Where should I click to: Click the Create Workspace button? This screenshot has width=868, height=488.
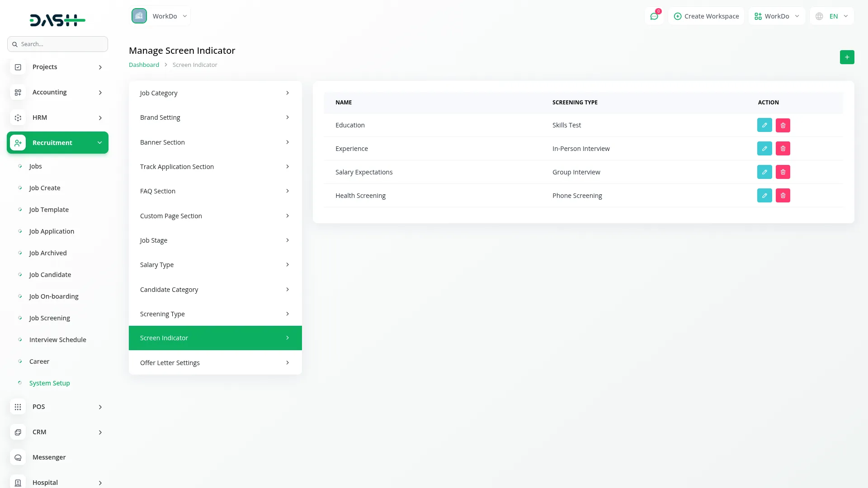click(706, 16)
